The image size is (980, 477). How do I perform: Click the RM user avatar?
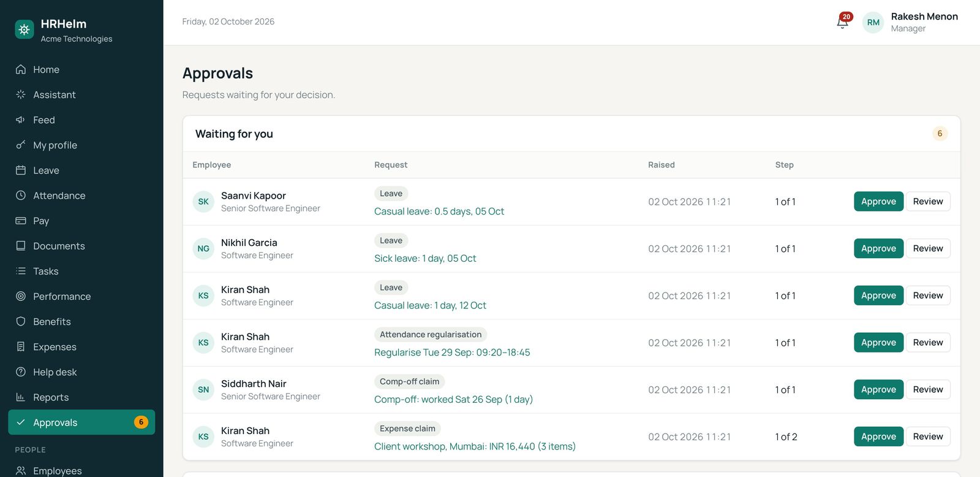point(873,23)
